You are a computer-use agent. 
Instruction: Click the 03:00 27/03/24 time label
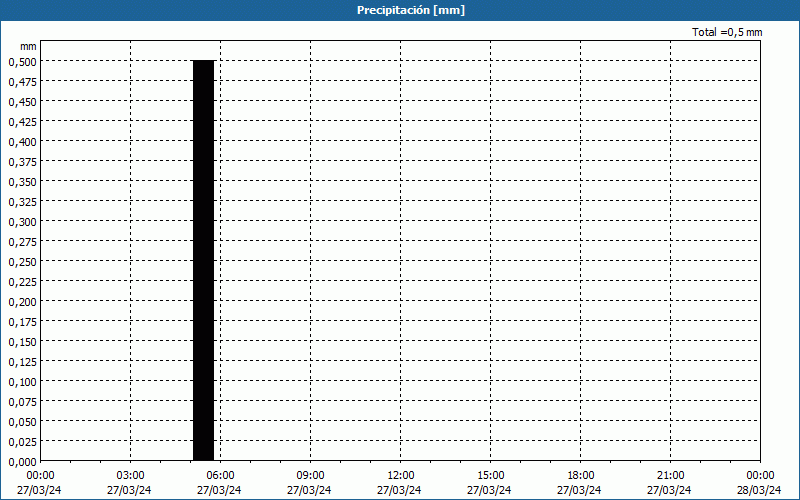[129, 483]
